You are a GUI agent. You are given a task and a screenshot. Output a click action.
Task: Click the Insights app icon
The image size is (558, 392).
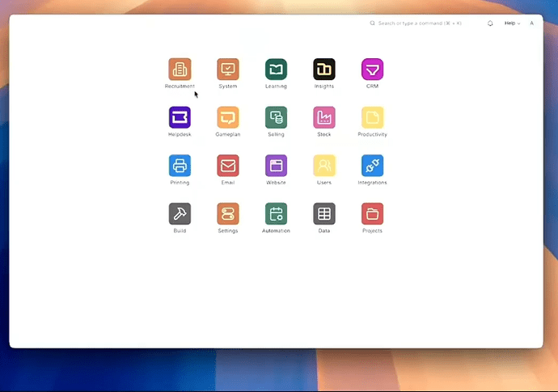point(324,70)
